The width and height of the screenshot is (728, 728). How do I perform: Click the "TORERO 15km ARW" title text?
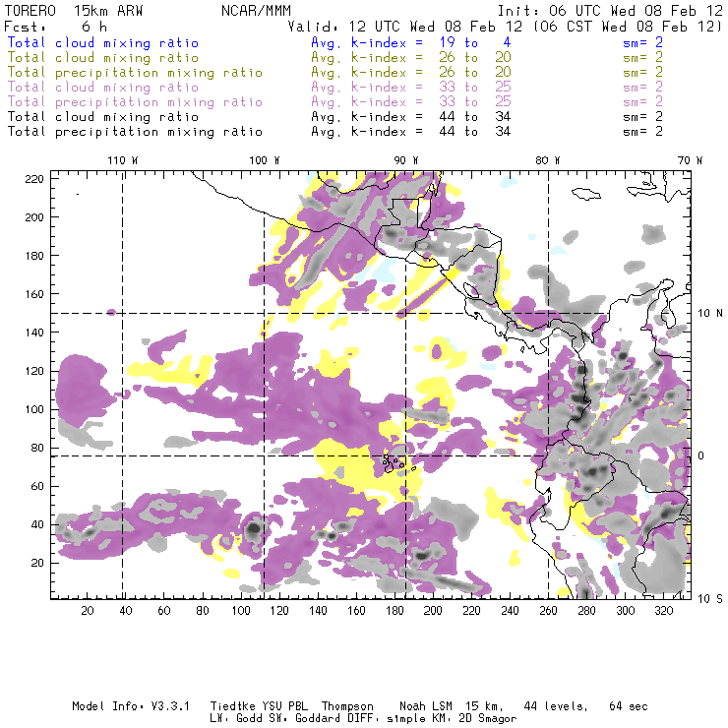click(73, 10)
